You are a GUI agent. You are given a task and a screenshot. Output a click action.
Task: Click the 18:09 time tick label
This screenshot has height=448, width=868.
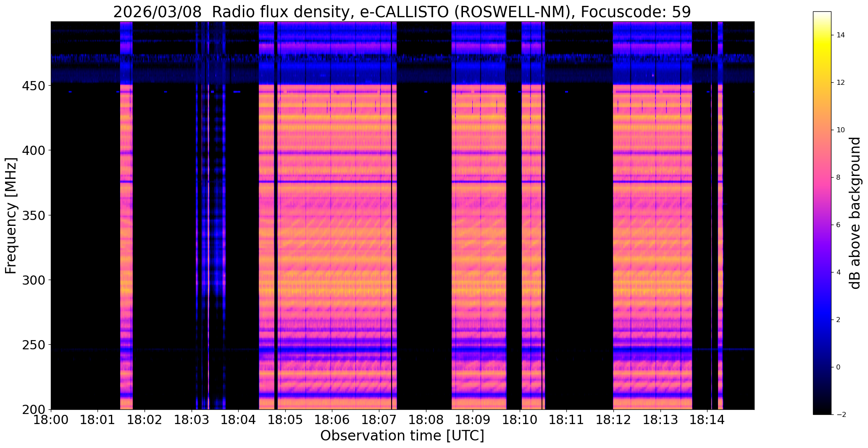pyautogui.click(x=473, y=420)
